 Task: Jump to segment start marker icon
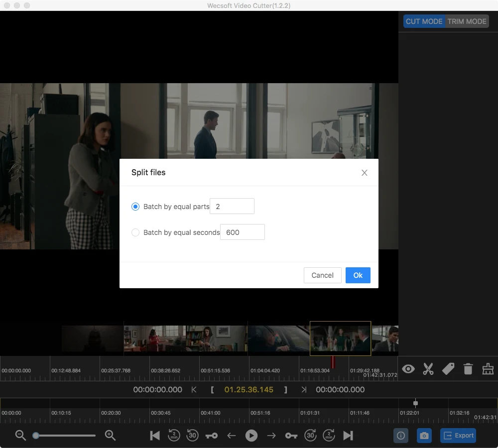click(194, 390)
